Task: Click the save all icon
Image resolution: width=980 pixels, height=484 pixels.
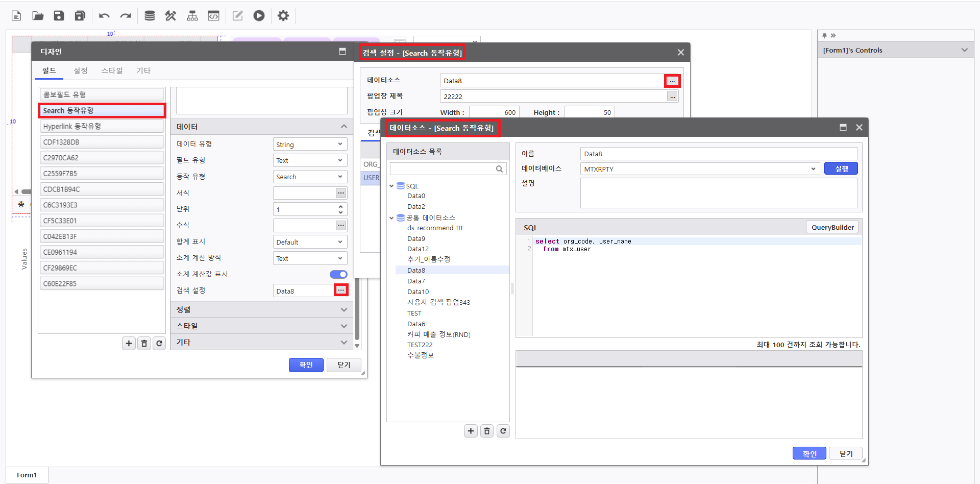Action: pos(80,16)
